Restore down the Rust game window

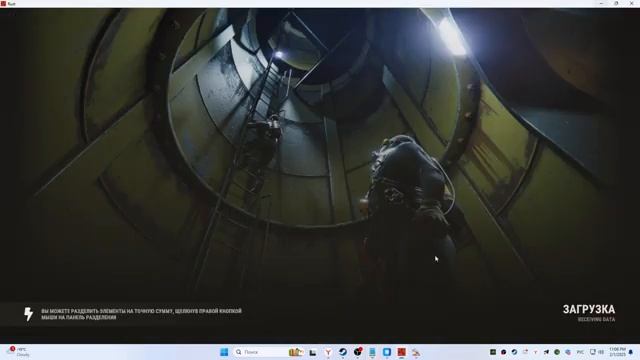pos(616,3)
